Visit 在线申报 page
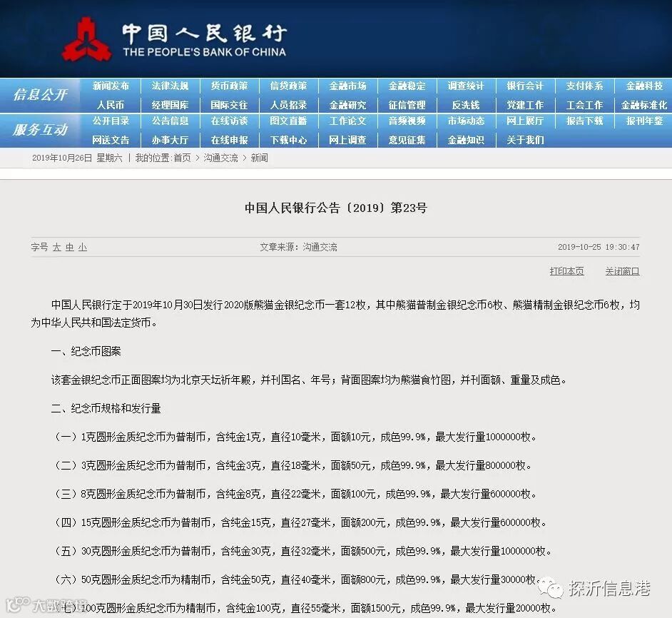Image resolution: width=672 pixels, height=618 pixels. click(x=229, y=140)
